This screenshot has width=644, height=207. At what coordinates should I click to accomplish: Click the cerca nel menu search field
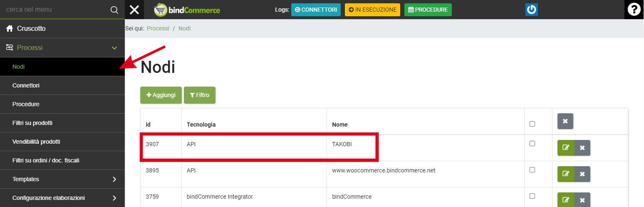coord(54,10)
